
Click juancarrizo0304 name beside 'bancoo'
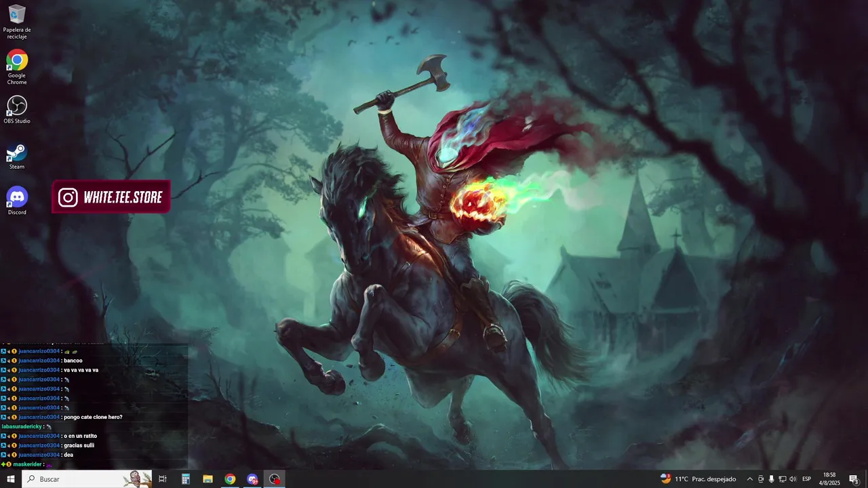tap(39, 361)
